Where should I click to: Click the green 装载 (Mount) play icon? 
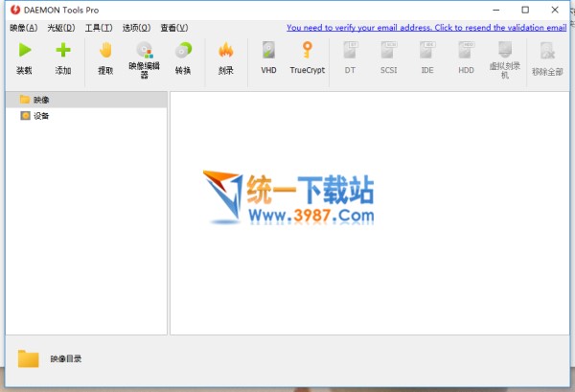(24, 51)
